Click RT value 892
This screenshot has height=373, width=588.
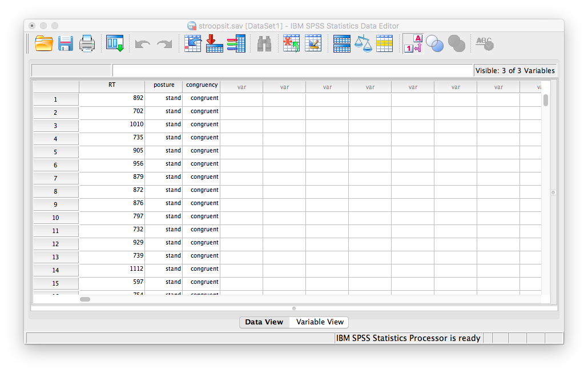(x=138, y=98)
